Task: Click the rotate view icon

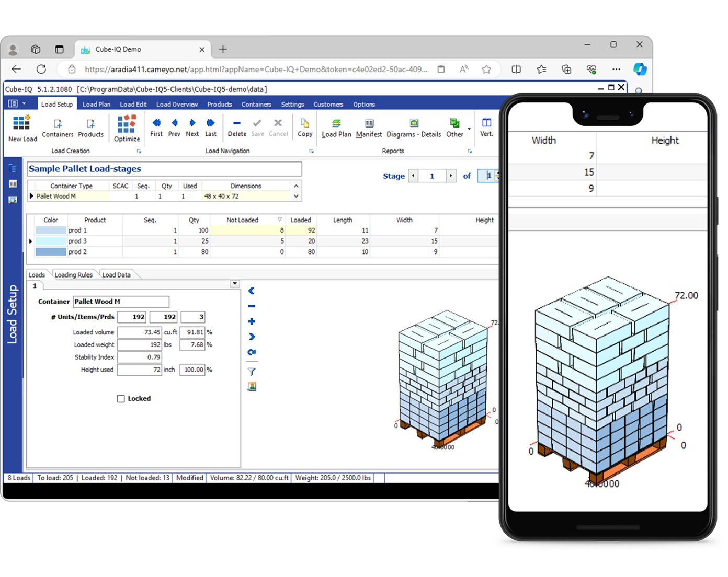Action: coord(252,352)
